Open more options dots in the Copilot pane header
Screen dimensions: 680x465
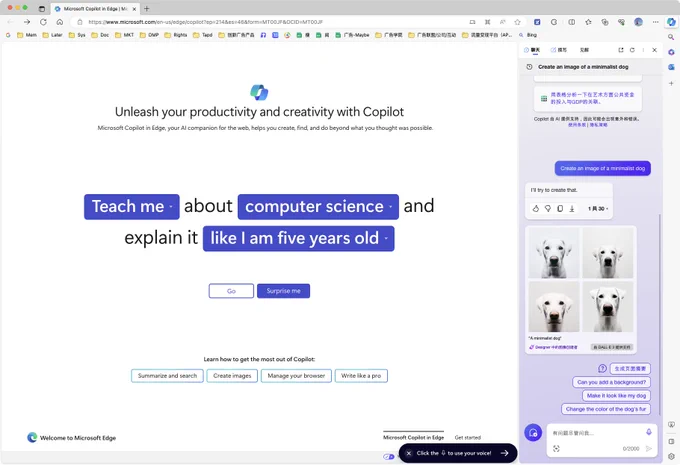point(643,50)
